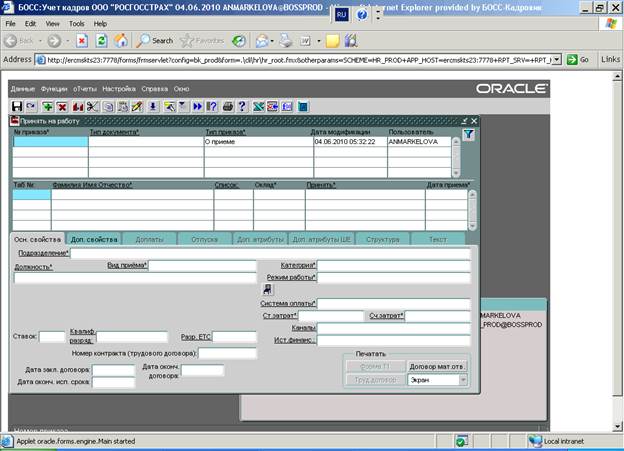This screenshot has width=624, height=451.
Task: Click the Система оплаты input field
Action: coord(393,304)
